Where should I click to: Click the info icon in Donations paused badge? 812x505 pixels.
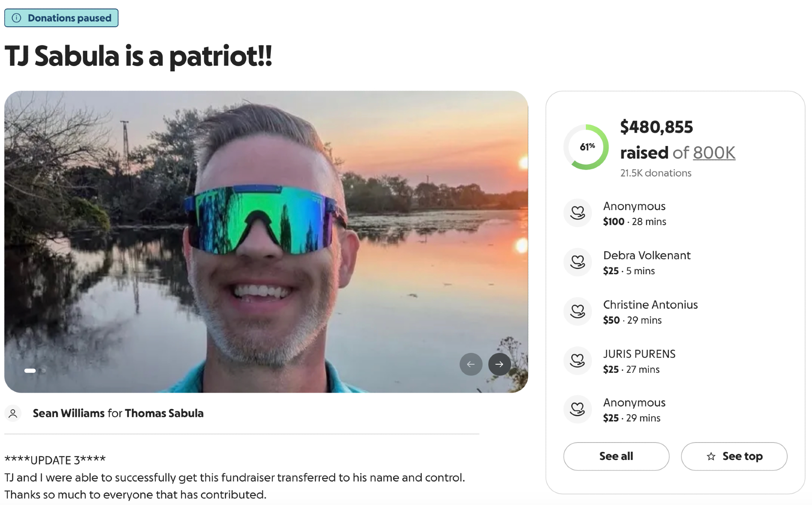(x=17, y=18)
